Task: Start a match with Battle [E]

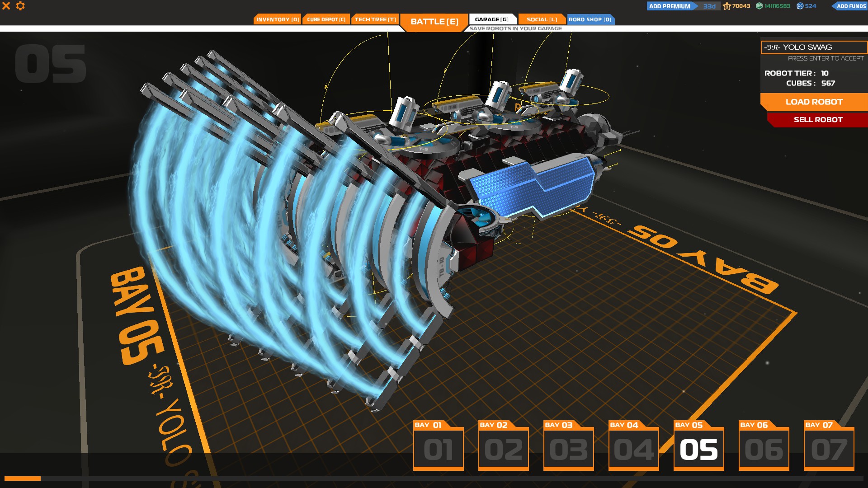Action: pyautogui.click(x=434, y=22)
